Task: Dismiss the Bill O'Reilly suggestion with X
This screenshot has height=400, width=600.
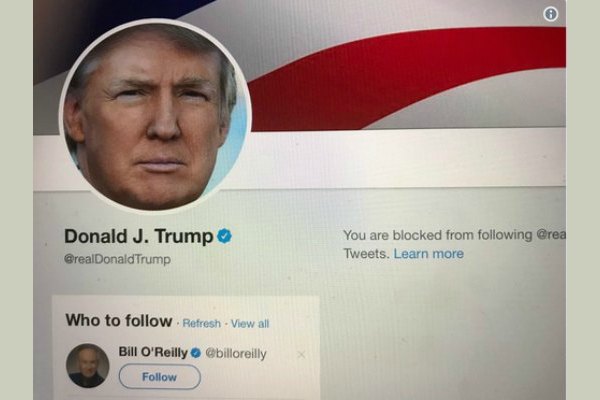Action: [301, 355]
